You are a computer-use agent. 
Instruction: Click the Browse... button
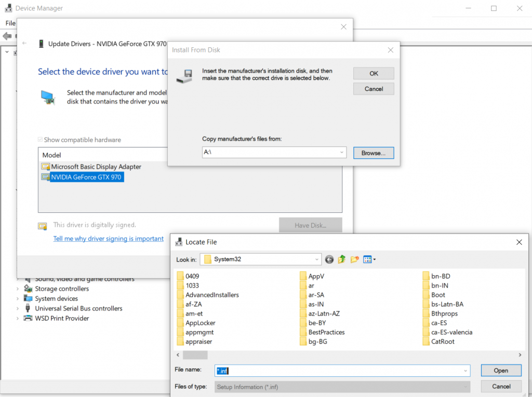pyautogui.click(x=374, y=153)
